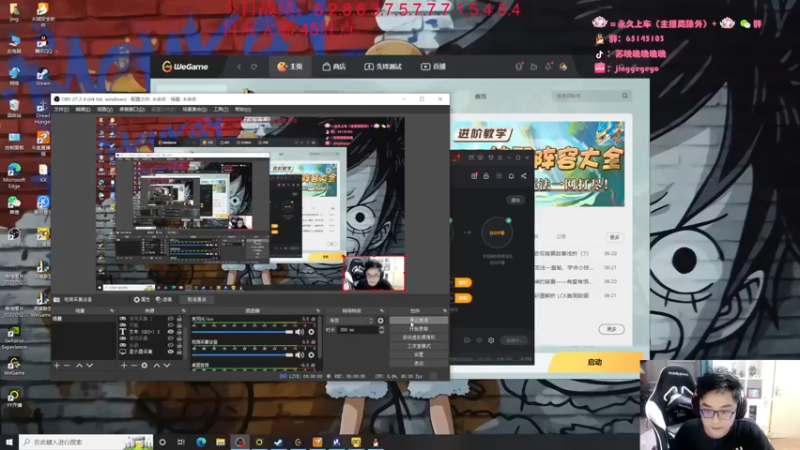The height and width of the screenshot is (450, 800).
Task: Click 更多 beside the news tabs
Action: 614,237
